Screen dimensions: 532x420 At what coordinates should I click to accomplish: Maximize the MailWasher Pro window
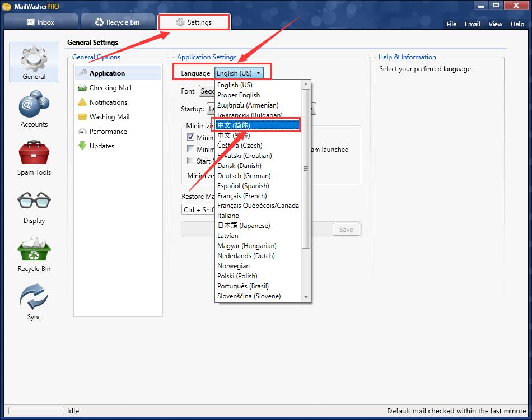(496, 6)
